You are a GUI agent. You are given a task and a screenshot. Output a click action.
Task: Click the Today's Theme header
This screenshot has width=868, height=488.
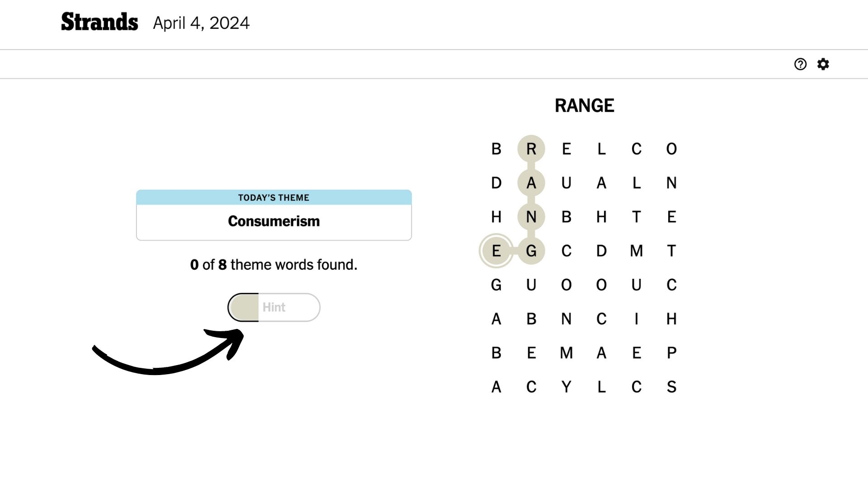274,197
